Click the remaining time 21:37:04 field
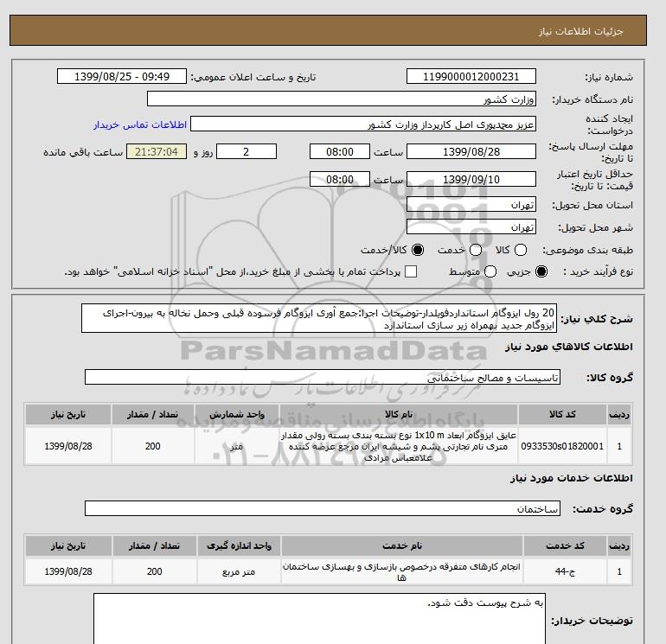Image resolution: width=666 pixels, height=644 pixels. click(x=157, y=151)
